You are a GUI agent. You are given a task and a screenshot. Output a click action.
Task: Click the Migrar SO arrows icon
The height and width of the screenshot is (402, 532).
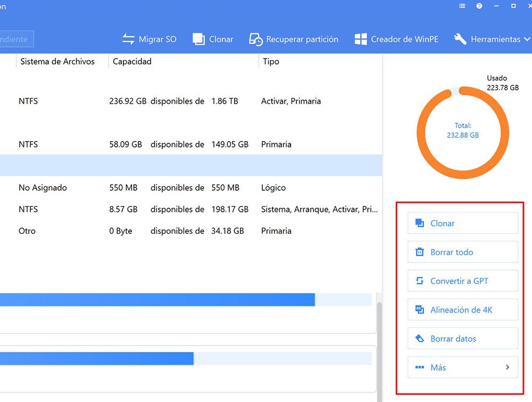[x=128, y=39]
